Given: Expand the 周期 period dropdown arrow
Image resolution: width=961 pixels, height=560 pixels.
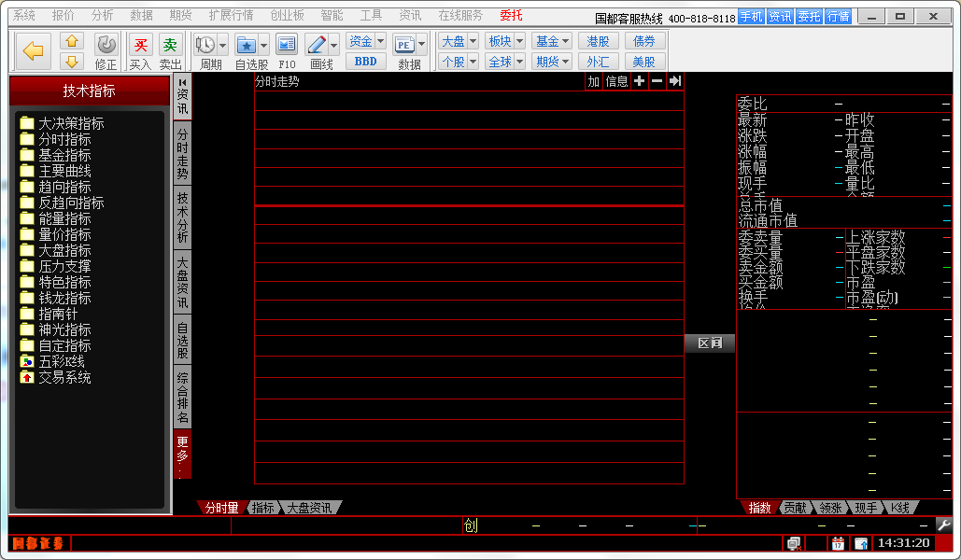Looking at the screenshot, I should pos(224,45).
